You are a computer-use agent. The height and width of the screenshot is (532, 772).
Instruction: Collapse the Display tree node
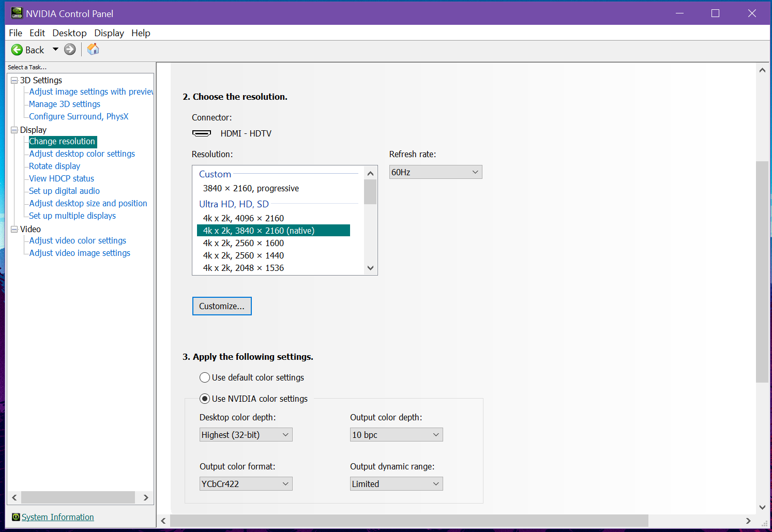click(14, 130)
